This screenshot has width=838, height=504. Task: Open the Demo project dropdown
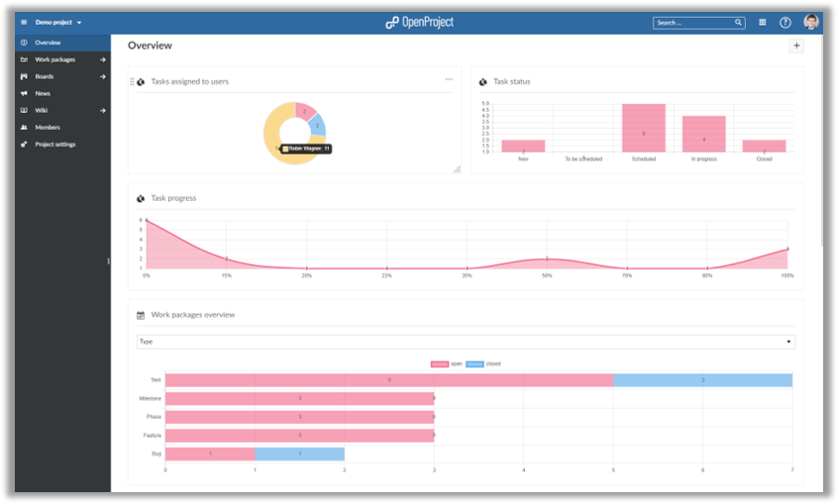(x=58, y=22)
